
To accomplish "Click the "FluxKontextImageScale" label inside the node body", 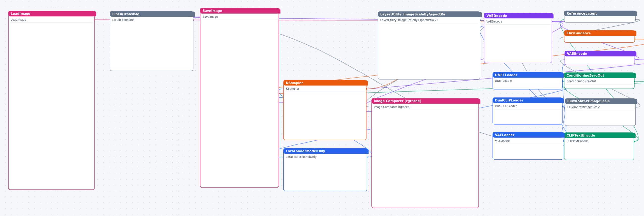I will pyautogui.click(x=584, y=107).
